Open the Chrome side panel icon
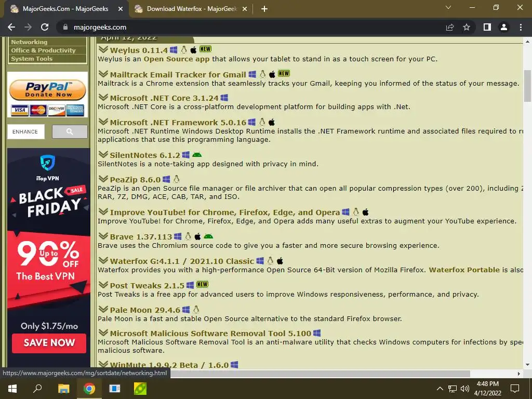 (x=487, y=27)
